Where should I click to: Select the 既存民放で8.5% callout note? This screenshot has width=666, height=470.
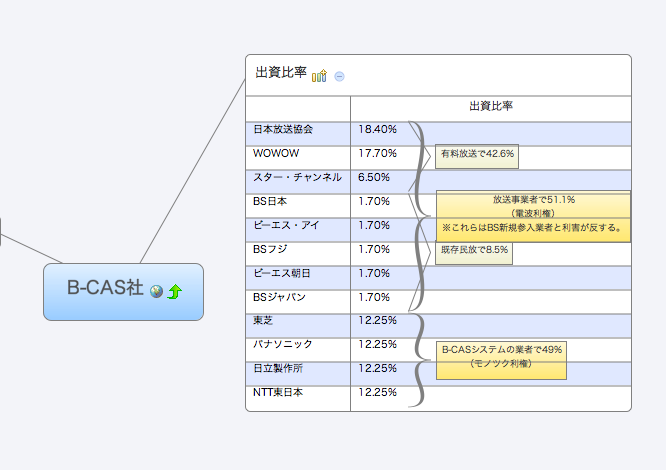[474, 253]
